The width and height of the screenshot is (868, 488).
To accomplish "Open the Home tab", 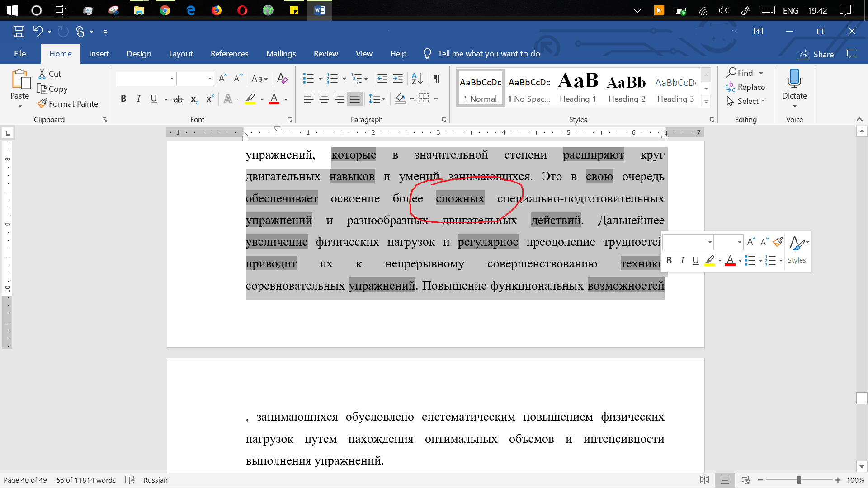I will point(60,54).
